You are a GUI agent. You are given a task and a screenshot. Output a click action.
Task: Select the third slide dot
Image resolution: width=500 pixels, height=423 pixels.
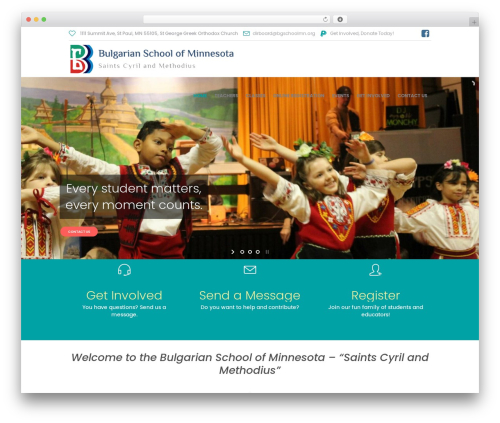(x=258, y=252)
